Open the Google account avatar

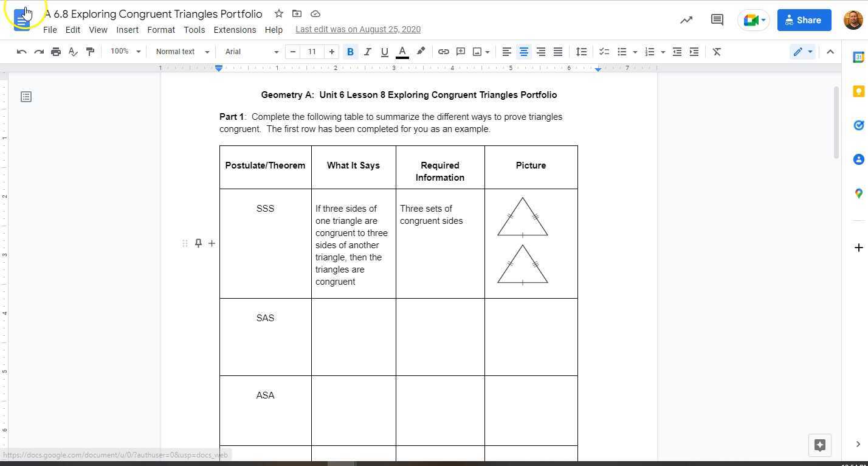coord(853,20)
